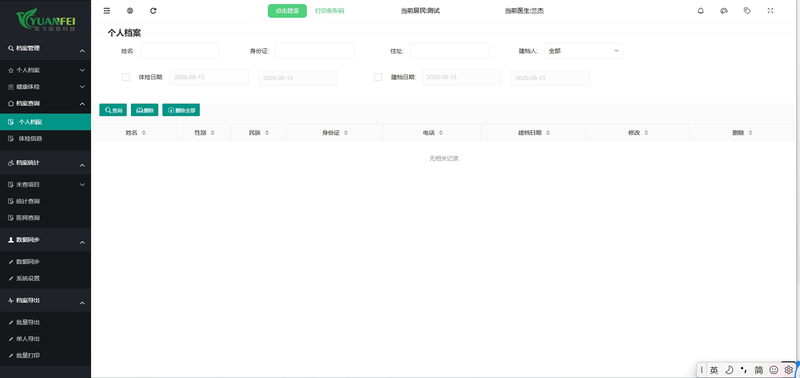This screenshot has height=378, width=800.
Task: Click the 查询 search button
Action: pos(113,110)
